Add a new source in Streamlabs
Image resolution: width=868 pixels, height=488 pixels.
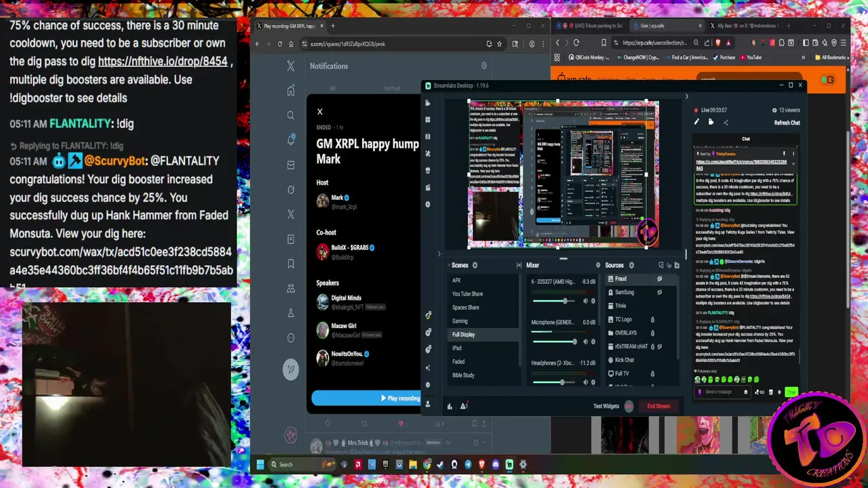pyautogui.click(x=631, y=265)
